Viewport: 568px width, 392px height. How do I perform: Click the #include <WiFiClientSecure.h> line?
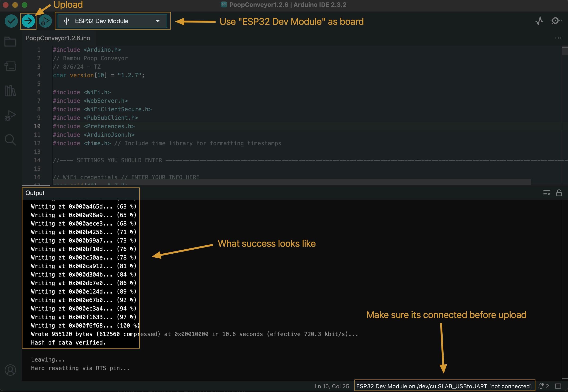point(102,109)
